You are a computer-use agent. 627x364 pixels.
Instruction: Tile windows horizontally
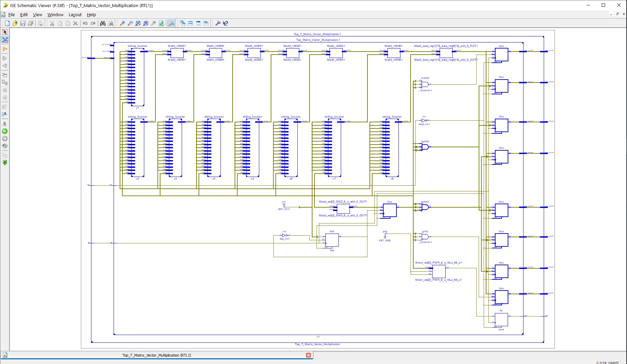[x=190, y=23]
